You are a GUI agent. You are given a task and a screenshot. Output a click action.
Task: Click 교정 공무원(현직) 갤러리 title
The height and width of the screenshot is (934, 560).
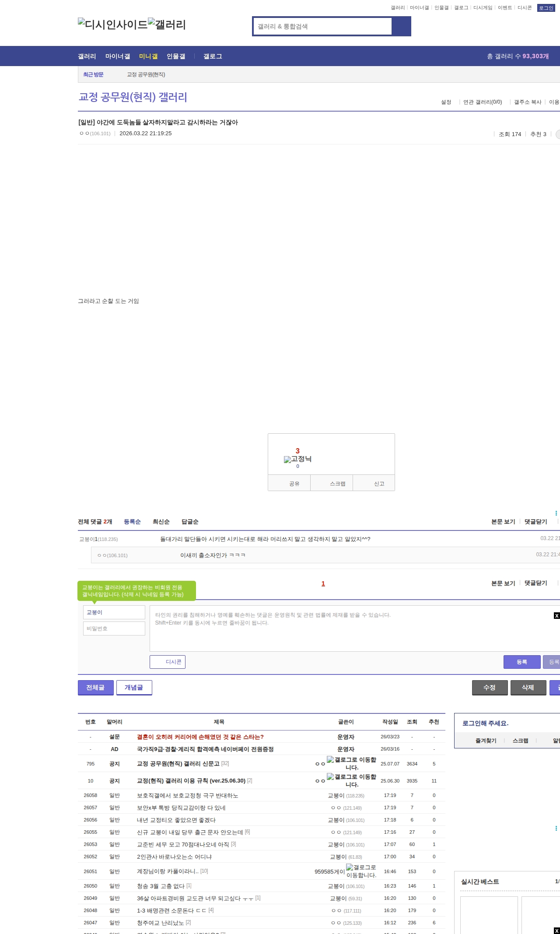click(x=133, y=97)
